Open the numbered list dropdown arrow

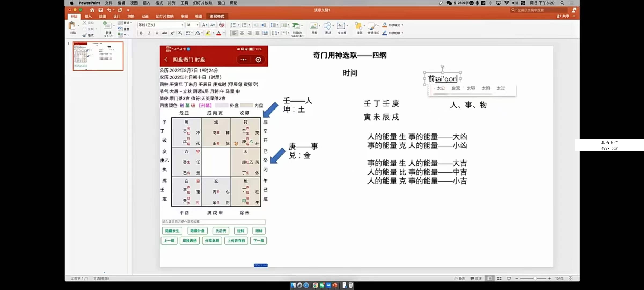click(x=249, y=25)
